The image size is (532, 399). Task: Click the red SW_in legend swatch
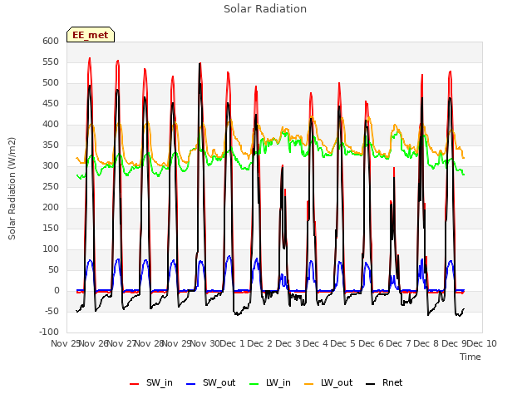point(135,384)
